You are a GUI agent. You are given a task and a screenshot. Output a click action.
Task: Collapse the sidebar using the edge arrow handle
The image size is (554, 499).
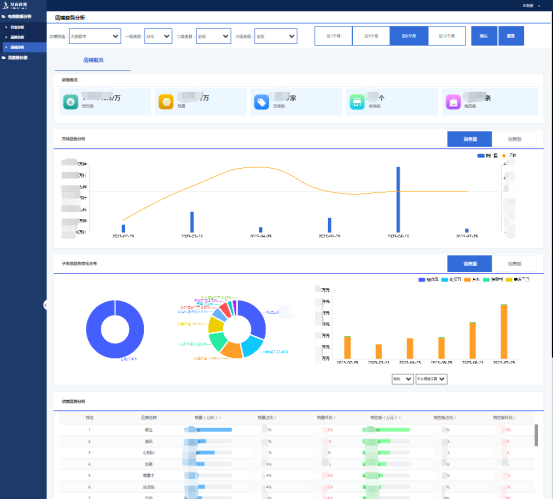[x=45, y=305]
